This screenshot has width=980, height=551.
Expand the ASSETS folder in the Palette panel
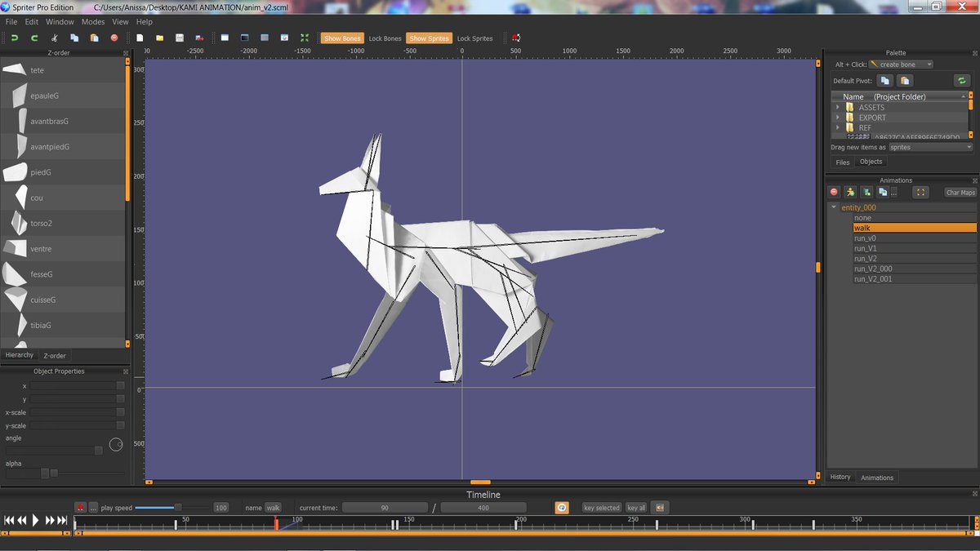[838, 107]
